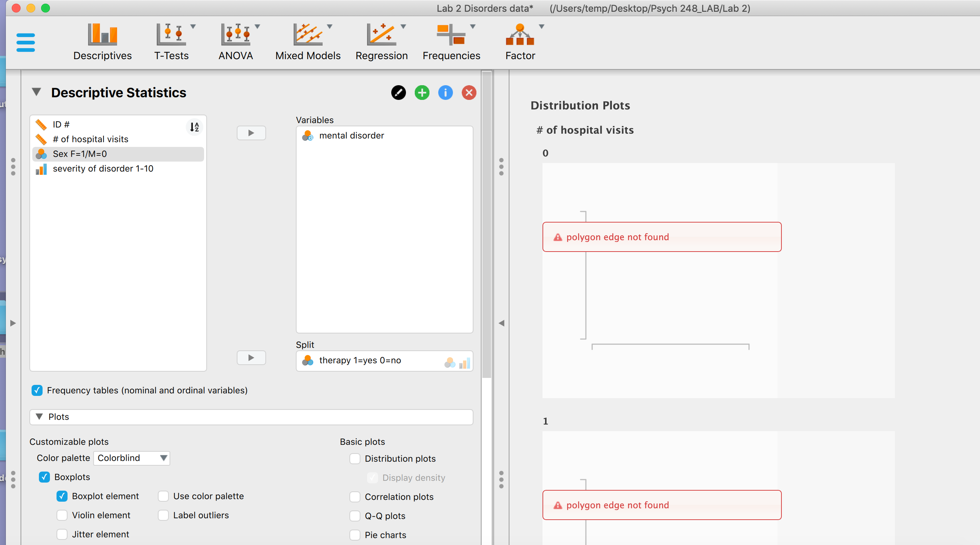Open the Descriptives module
980x545 pixels.
102,42
